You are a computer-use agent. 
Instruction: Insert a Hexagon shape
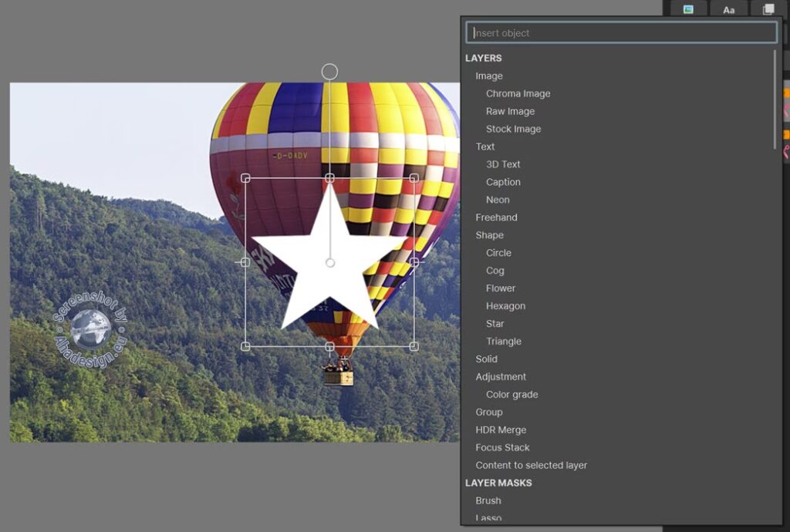tap(505, 306)
